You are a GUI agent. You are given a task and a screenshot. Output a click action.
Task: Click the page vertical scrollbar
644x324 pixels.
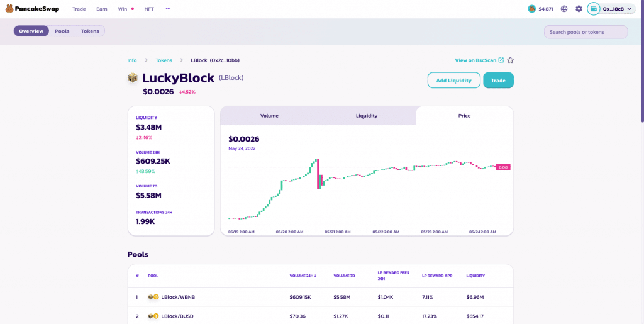pyautogui.click(x=642, y=62)
